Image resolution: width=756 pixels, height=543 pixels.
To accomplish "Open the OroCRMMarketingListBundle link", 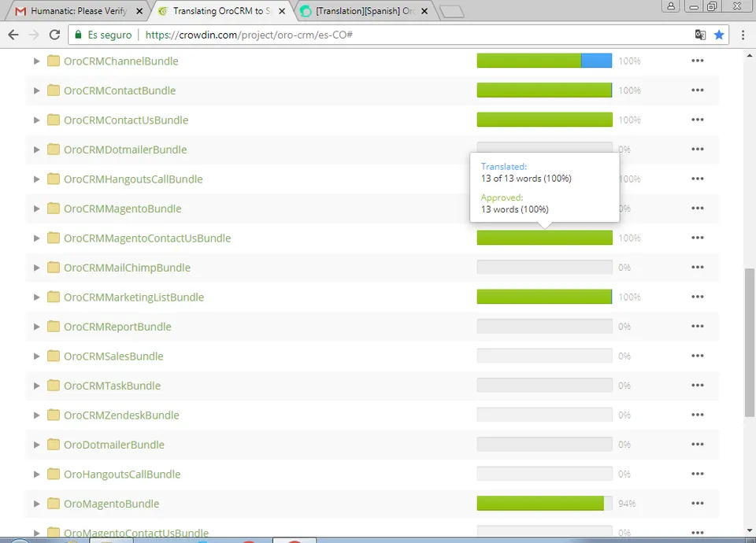I will tap(134, 297).
